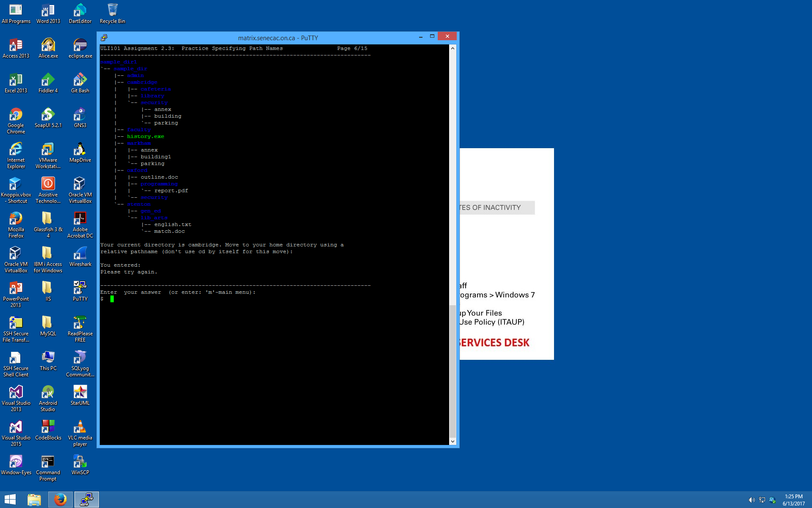Viewport: 812px width, 508px height.
Task: Click the PuTTY scrollbar up arrow
Action: pos(453,48)
